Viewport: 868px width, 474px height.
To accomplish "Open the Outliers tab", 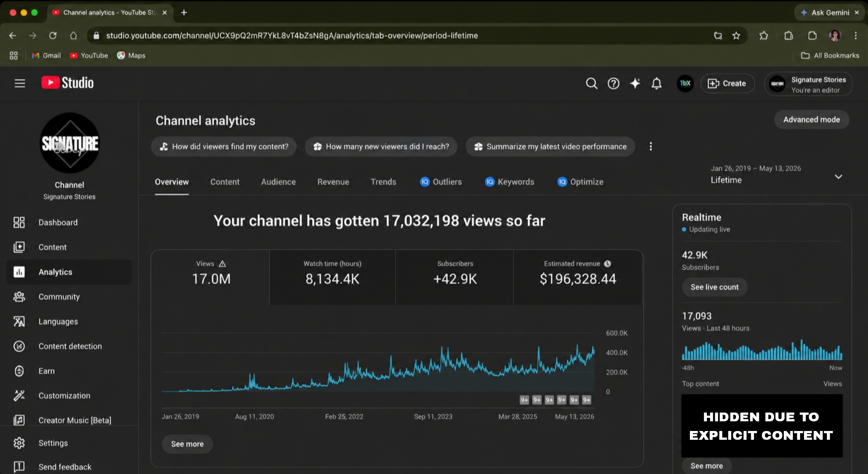I will 441,182.
